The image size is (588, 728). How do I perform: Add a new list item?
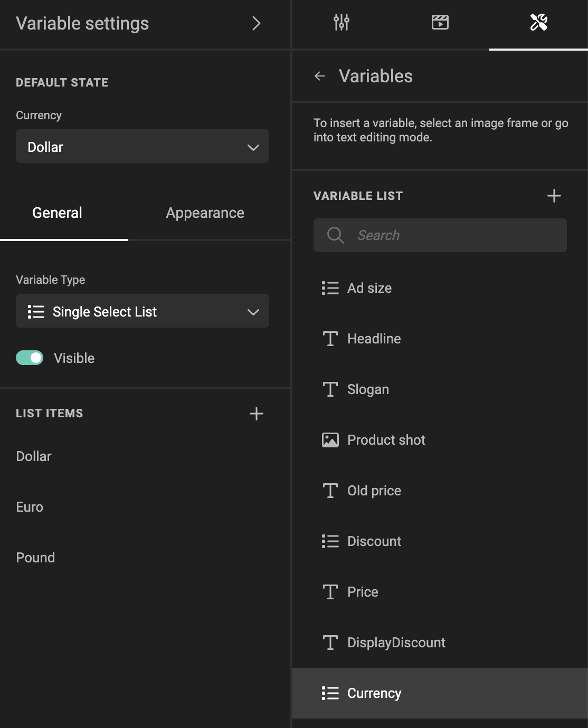[257, 414]
